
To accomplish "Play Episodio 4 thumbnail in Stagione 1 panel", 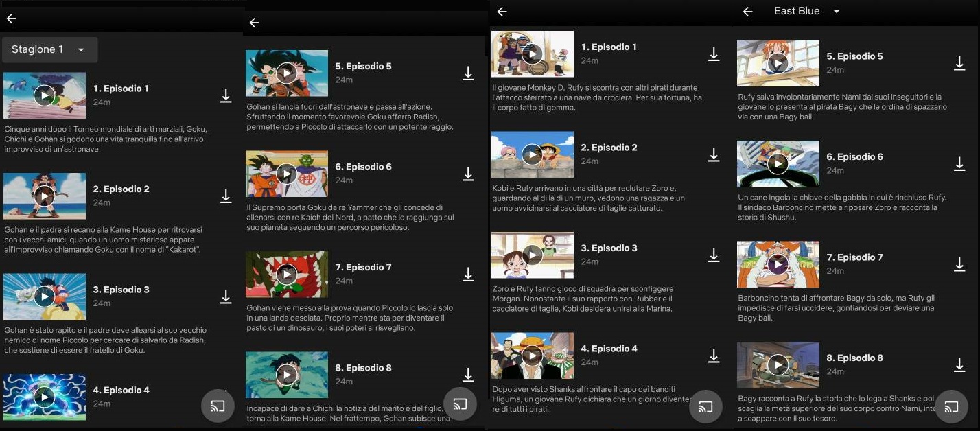I will coord(45,397).
